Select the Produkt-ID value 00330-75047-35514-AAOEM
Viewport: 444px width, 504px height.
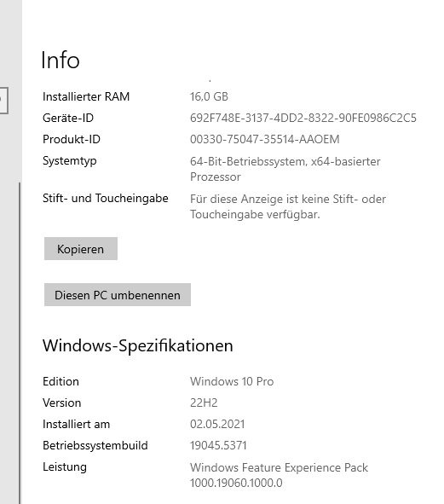tap(265, 139)
